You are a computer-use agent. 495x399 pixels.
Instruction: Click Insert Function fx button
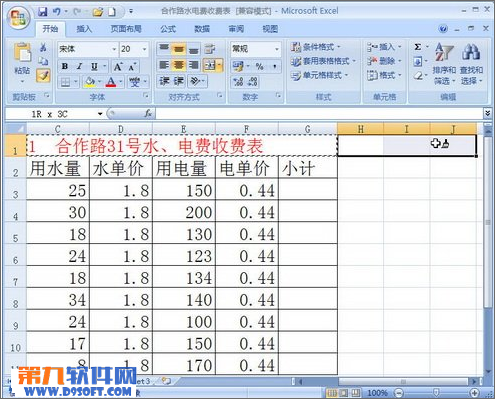coord(148,114)
